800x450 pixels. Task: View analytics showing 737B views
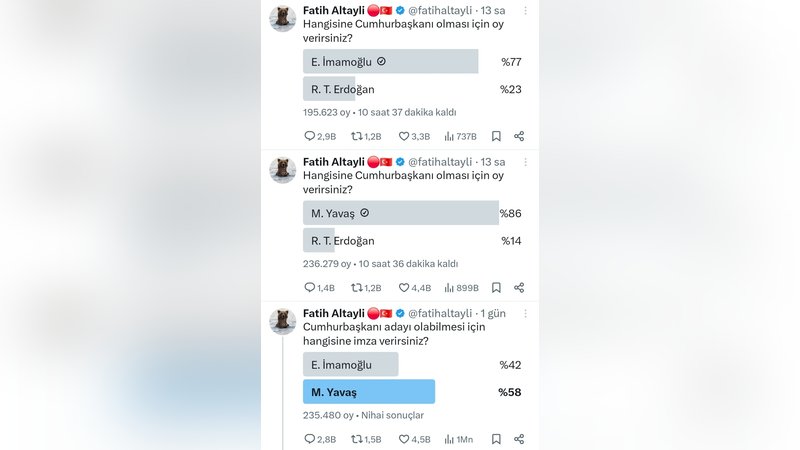click(x=450, y=136)
